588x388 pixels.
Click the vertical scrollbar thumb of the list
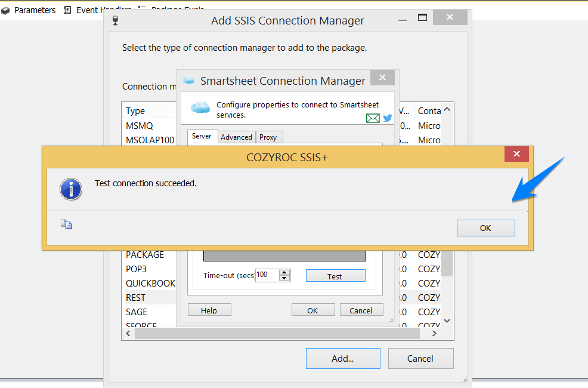pyautogui.click(x=447, y=263)
